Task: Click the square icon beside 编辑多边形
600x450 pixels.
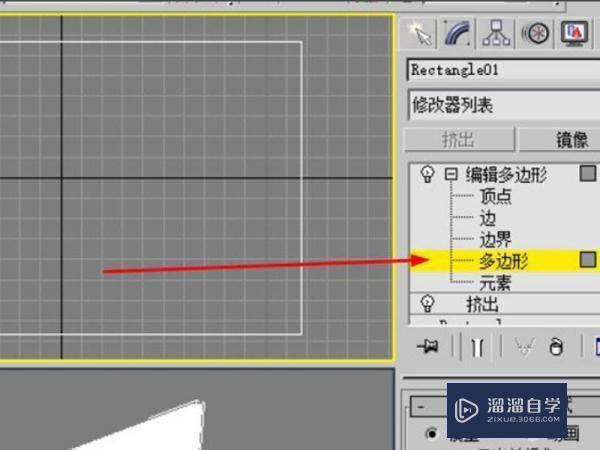Action: point(588,173)
